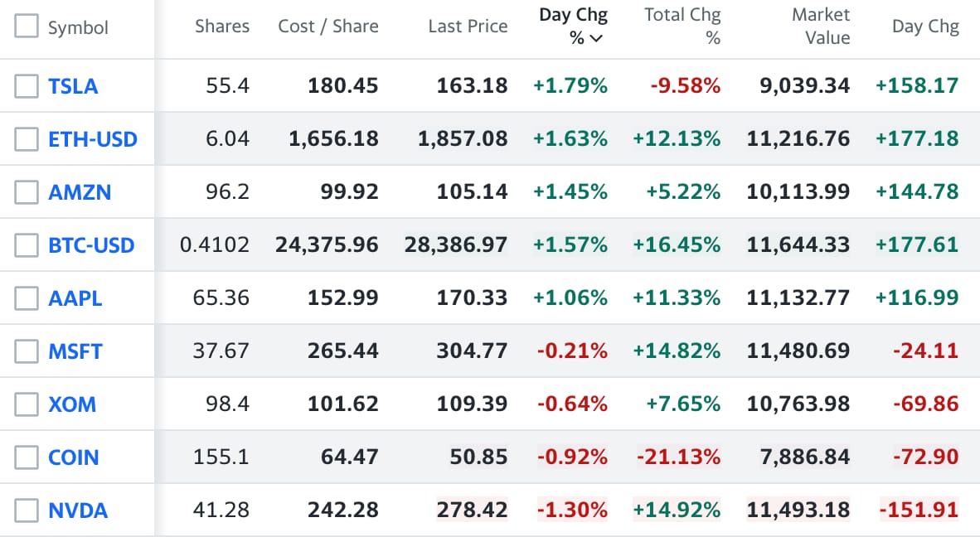Toggle the AMZN row checkbox
This screenshot has height=537, width=980.
tap(27, 191)
